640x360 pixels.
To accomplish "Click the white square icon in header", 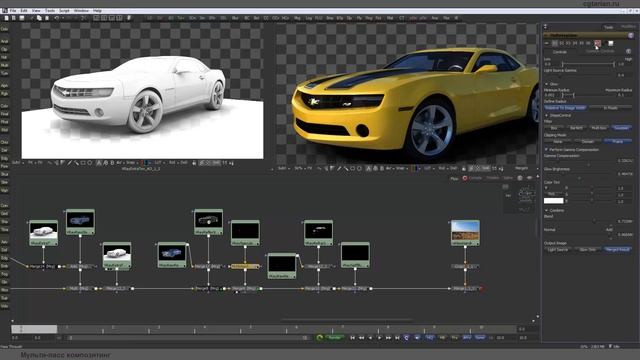I will point(611,43).
